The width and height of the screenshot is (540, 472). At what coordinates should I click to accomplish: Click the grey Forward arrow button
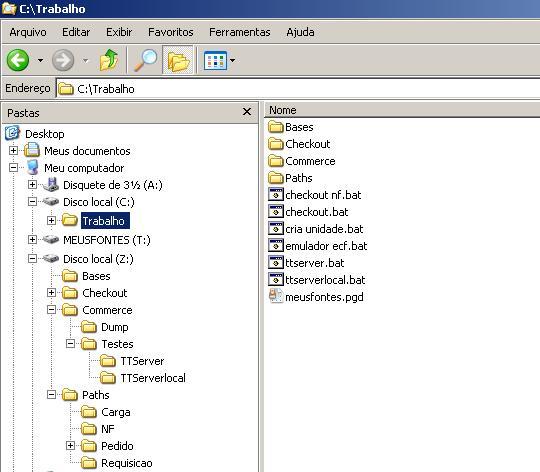(63, 60)
